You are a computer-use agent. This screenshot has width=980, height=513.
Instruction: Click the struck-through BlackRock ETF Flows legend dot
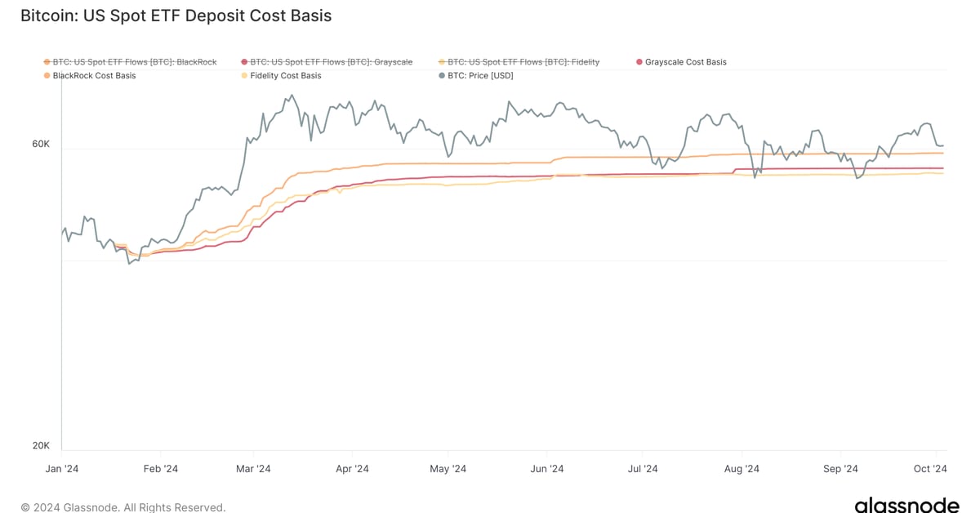[47, 62]
